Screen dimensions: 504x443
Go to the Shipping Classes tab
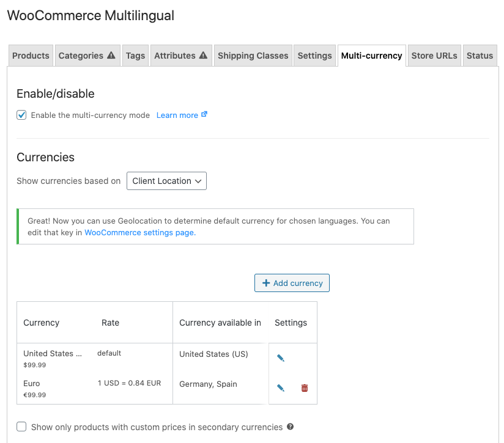pos(253,56)
